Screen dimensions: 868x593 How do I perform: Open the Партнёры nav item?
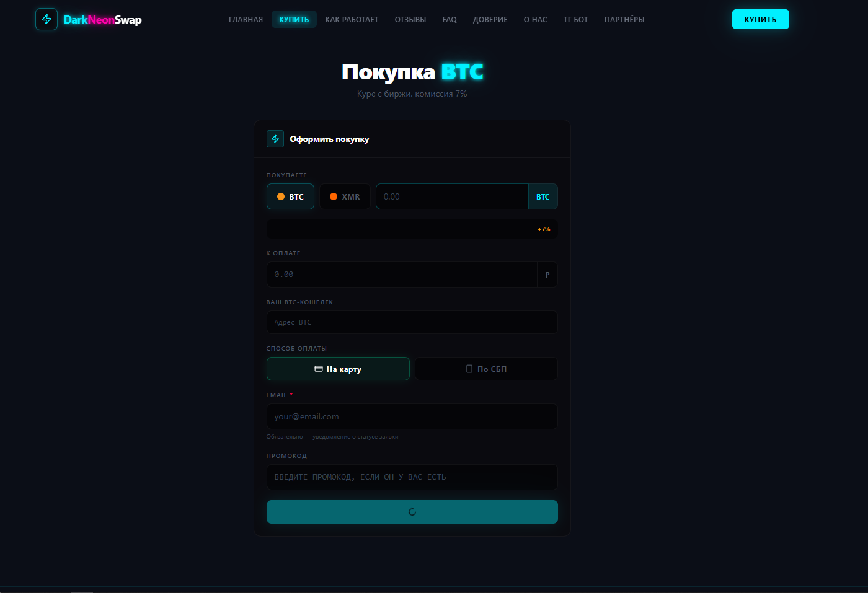(624, 20)
